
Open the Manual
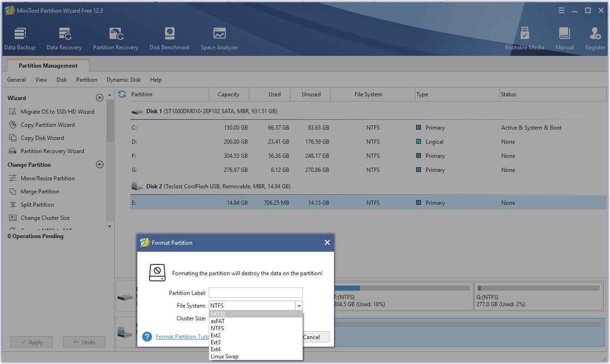(565, 39)
